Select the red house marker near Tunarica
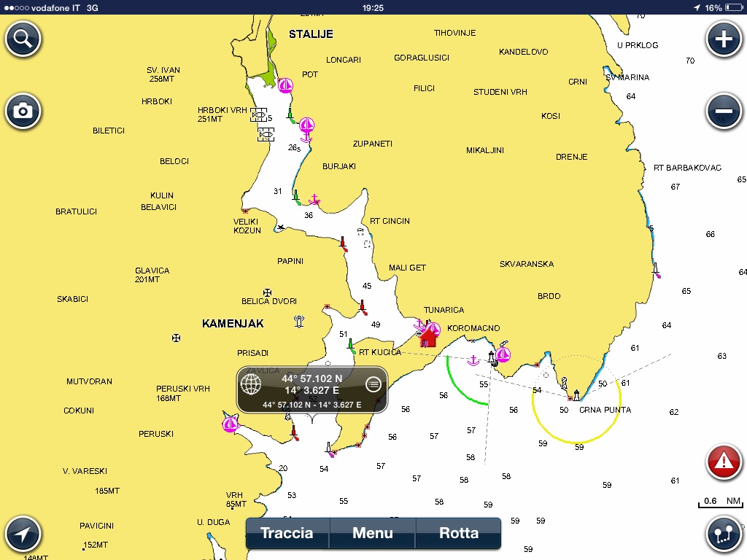 coord(428,338)
